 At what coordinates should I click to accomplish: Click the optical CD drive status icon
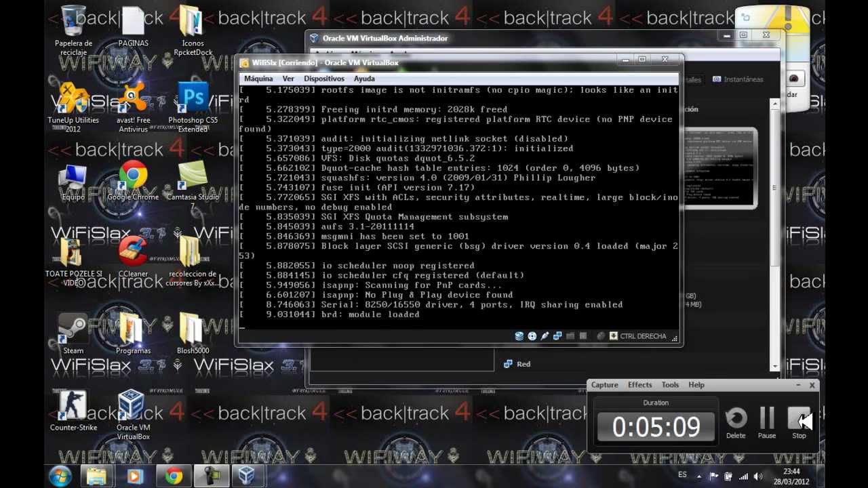point(532,336)
